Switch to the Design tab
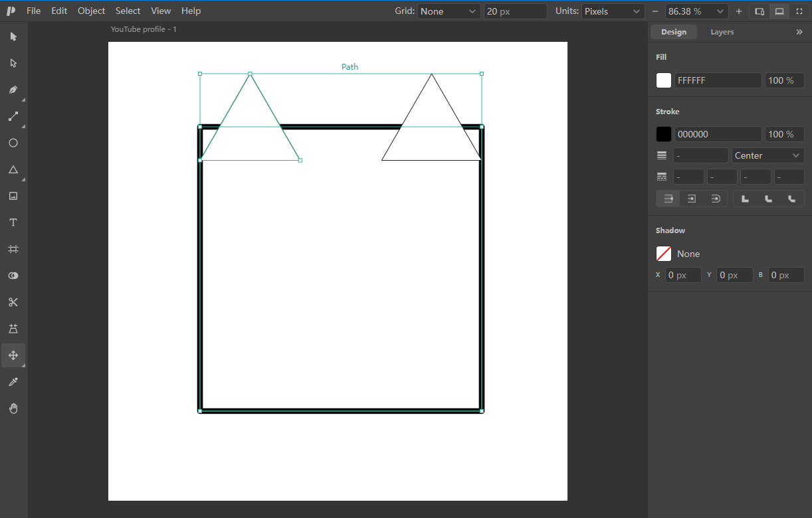The width and height of the screenshot is (812, 518). [674, 32]
